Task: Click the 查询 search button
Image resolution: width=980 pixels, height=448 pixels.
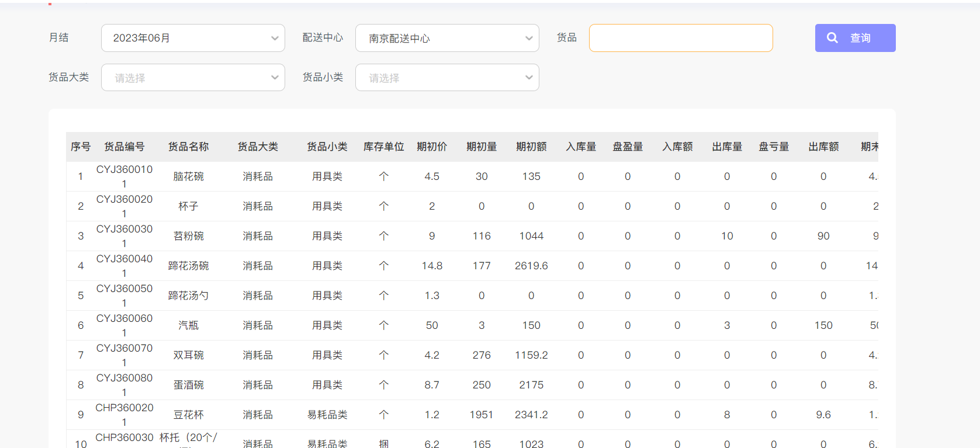Action: pos(855,38)
